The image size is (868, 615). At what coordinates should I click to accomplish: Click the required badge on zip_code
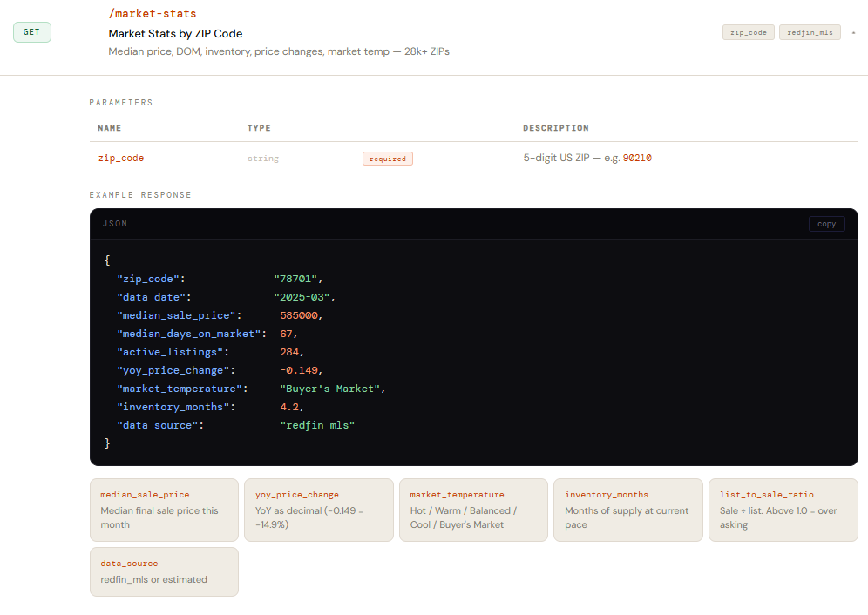pyautogui.click(x=387, y=158)
